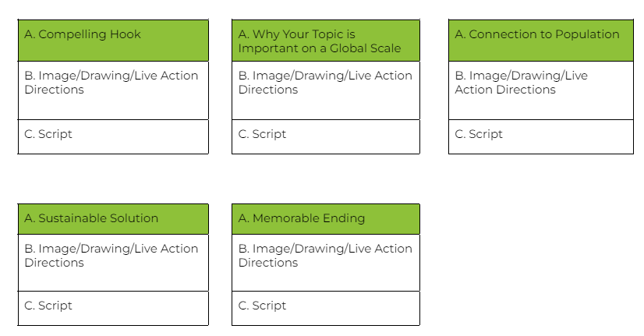Image resolution: width=644 pixels, height=336 pixels.
Task: Click Image/Drawing cell under Global Scale
Action: coord(326,90)
